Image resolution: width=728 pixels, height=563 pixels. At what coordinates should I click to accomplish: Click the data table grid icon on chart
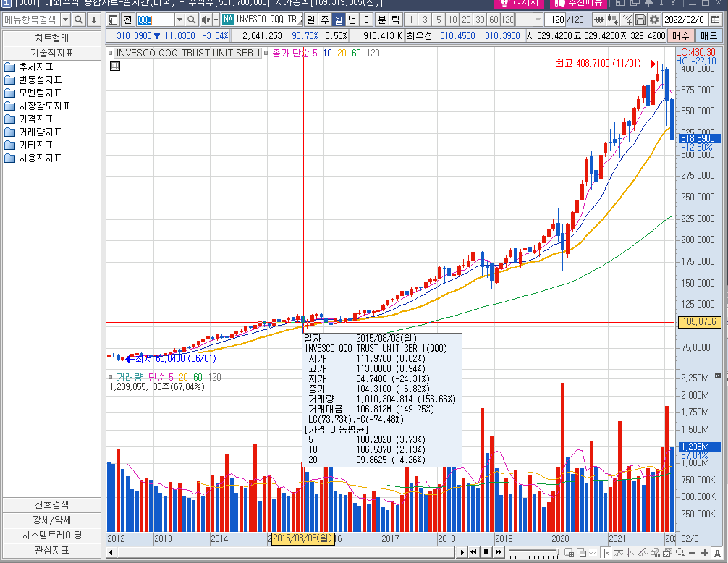[115, 66]
